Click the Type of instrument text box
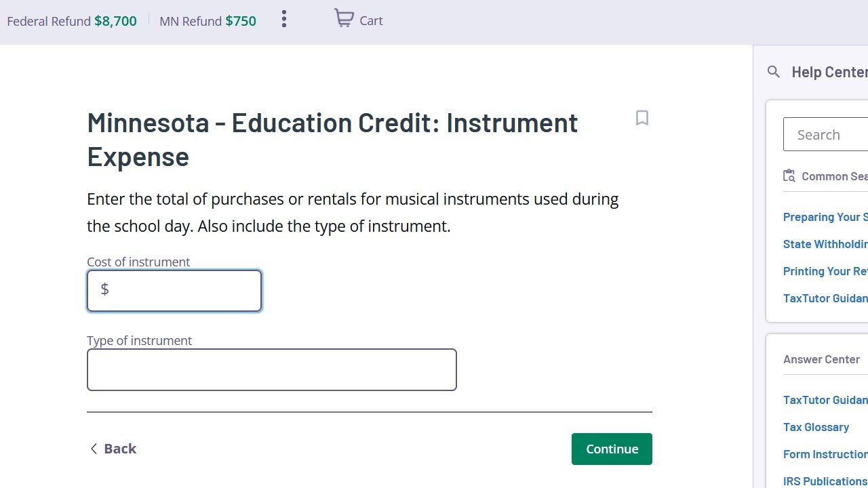This screenshot has width=868, height=488. tap(272, 369)
